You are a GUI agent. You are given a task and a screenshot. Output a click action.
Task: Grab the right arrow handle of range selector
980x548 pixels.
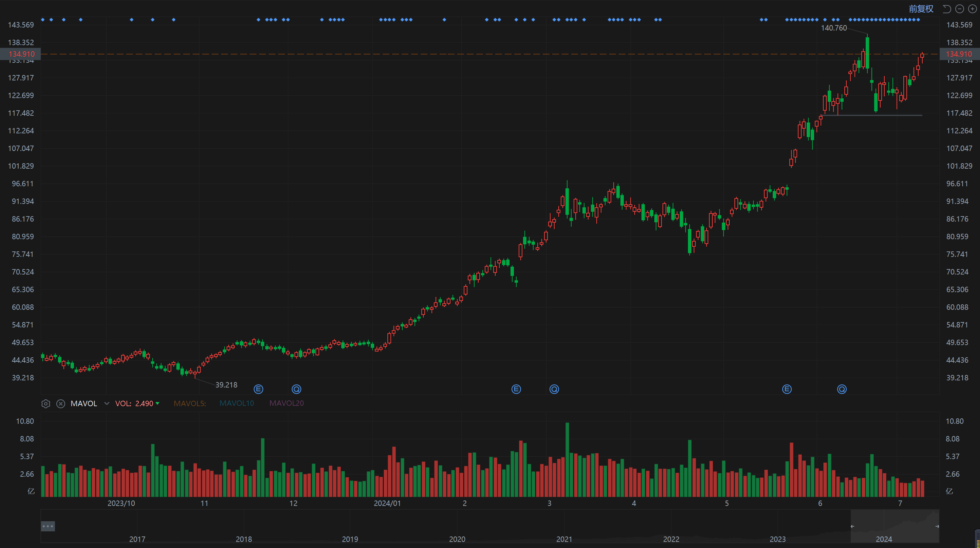[x=937, y=526]
